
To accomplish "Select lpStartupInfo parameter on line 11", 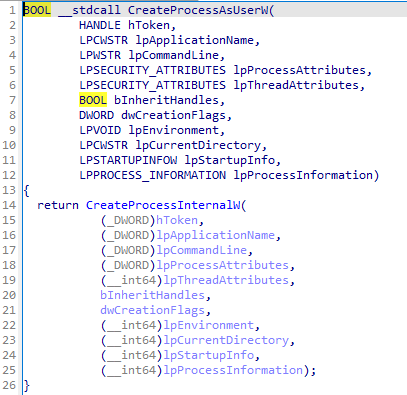I will pyautogui.click(x=229, y=160).
